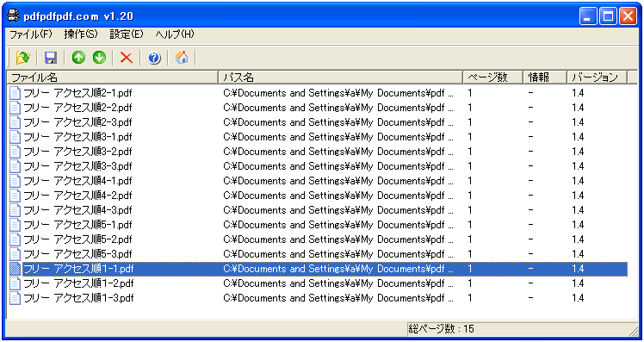Click the app icon in the title bar
Screen dimensions: 644x342
point(14,16)
